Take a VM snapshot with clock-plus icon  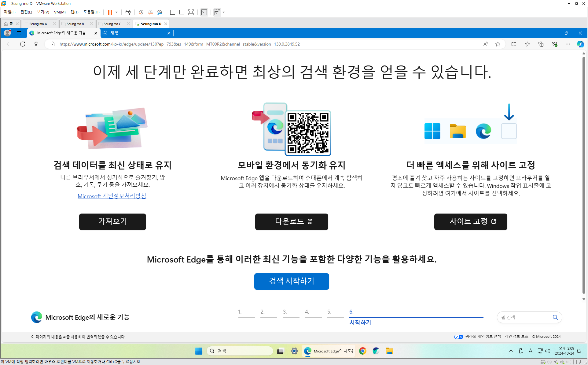[x=141, y=12]
